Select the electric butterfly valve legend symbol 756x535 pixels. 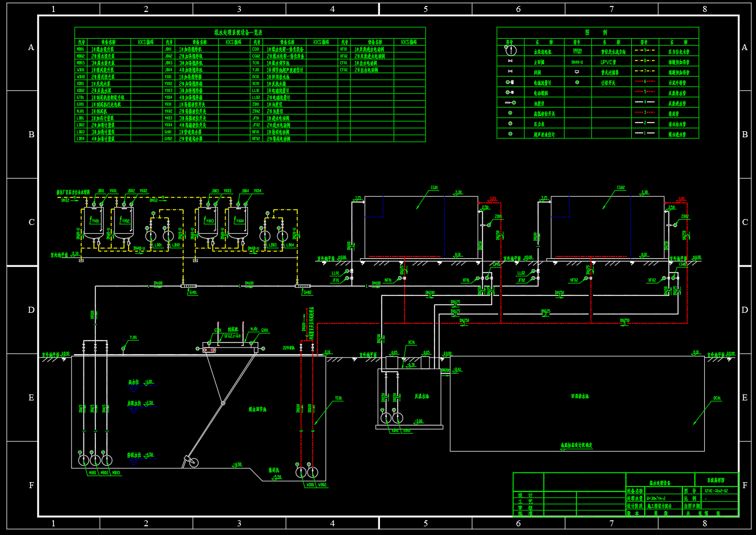click(510, 93)
